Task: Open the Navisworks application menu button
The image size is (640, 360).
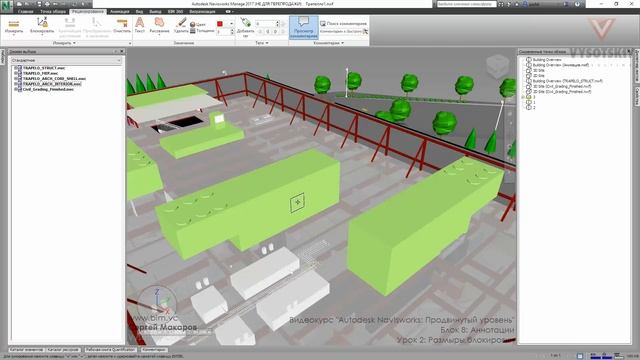Action: [x=6, y=6]
